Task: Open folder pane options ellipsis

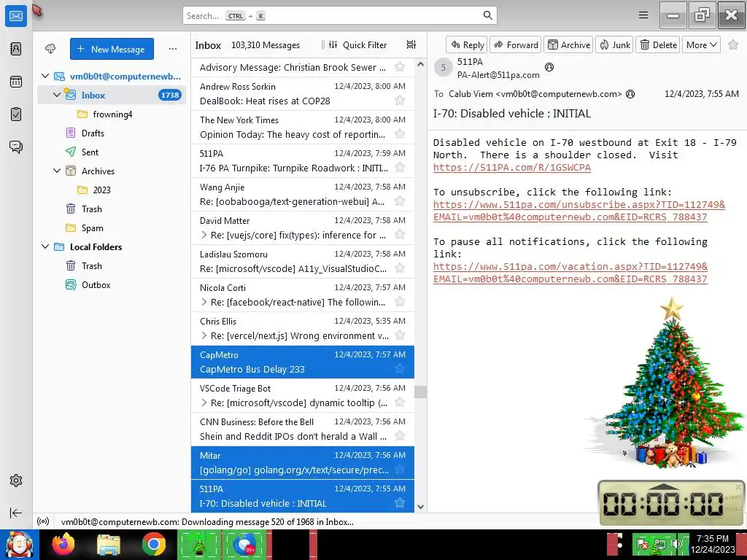Action: [x=172, y=49]
